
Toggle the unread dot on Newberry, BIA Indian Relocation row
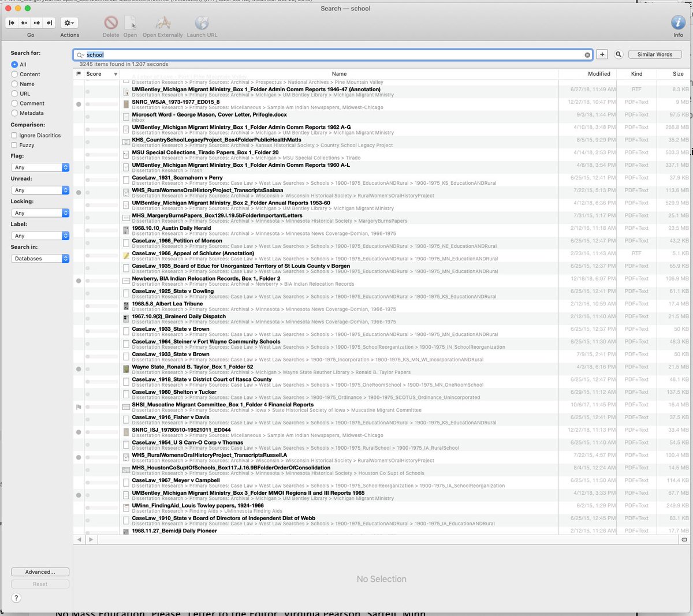pyautogui.click(x=79, y=281)
